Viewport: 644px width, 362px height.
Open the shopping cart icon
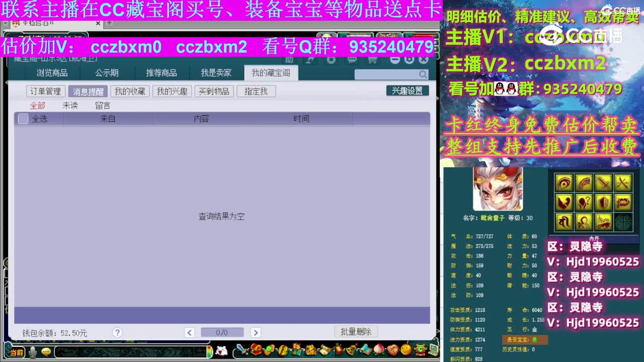[x=373, y=60]
